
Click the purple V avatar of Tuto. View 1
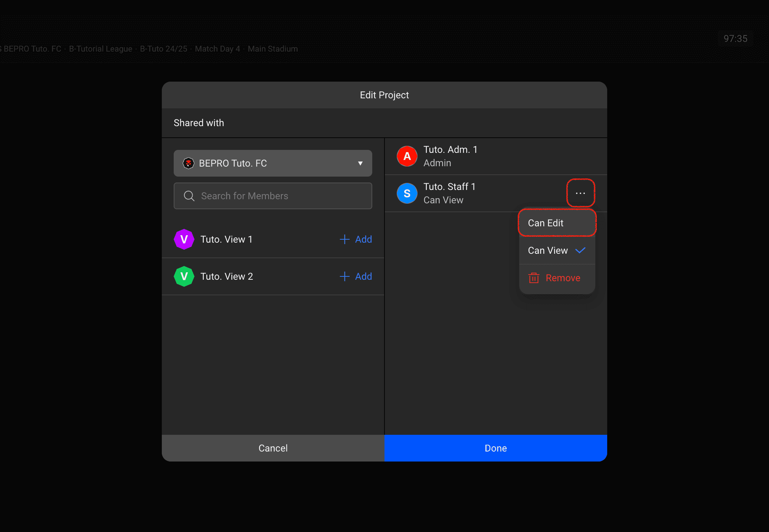pos(184,239)
